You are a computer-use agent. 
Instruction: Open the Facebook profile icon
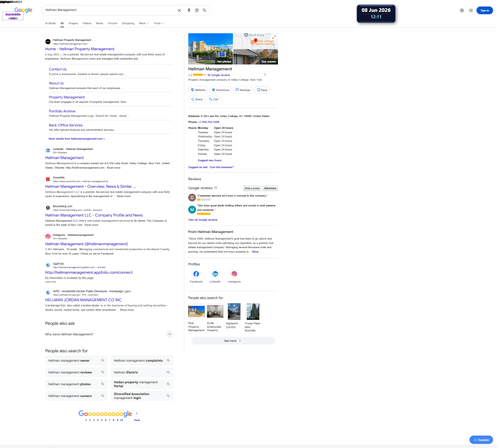196,274
